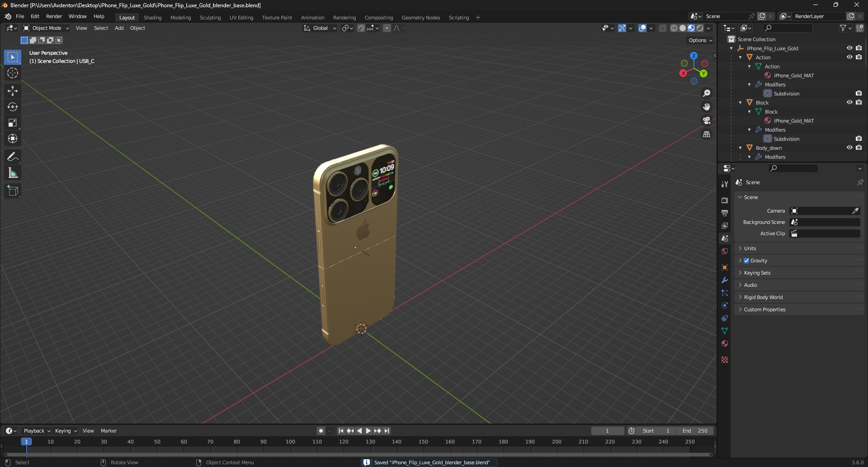The image size is (868, 467).
Task: Open the World properties tab
Action: pyautogui.click(x=725, y=251)
